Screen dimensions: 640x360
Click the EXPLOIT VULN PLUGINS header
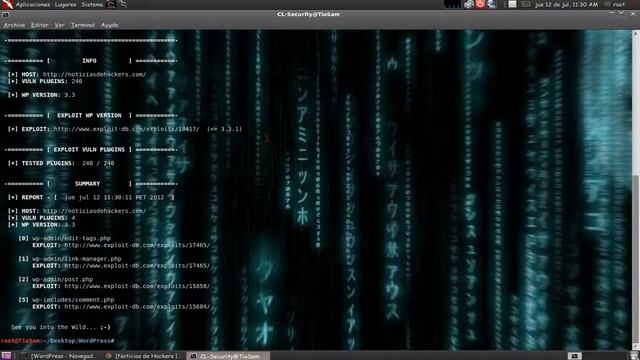(89, 149)
